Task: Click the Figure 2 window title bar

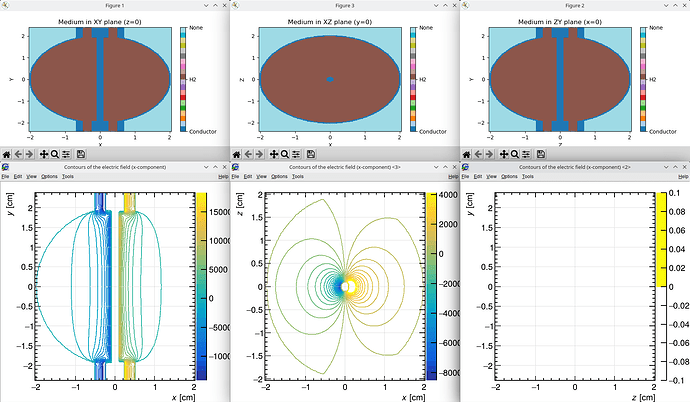Action: [574, 5]
